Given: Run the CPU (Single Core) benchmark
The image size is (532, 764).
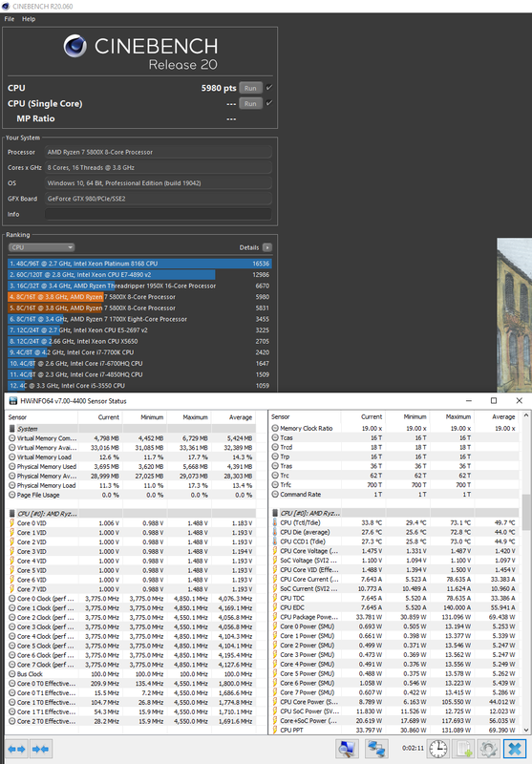Looking at the screenshot, I should pyautogui.click(x=250, y=104).
